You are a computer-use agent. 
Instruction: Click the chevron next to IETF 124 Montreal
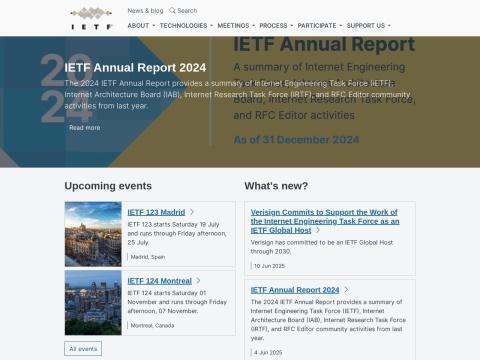click(198, 281)
